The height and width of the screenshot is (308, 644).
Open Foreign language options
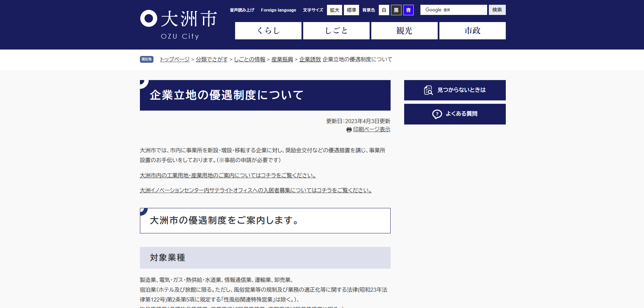click(278, 10)
